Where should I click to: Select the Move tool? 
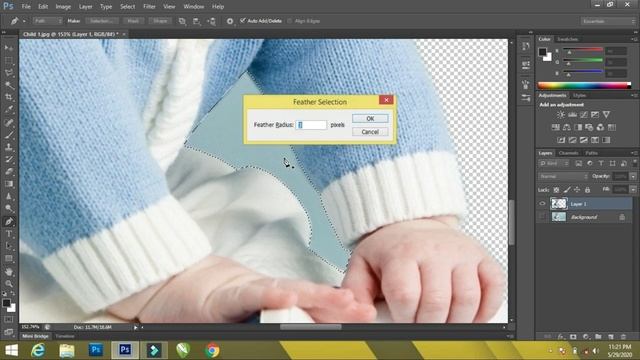tap(9, 48)
